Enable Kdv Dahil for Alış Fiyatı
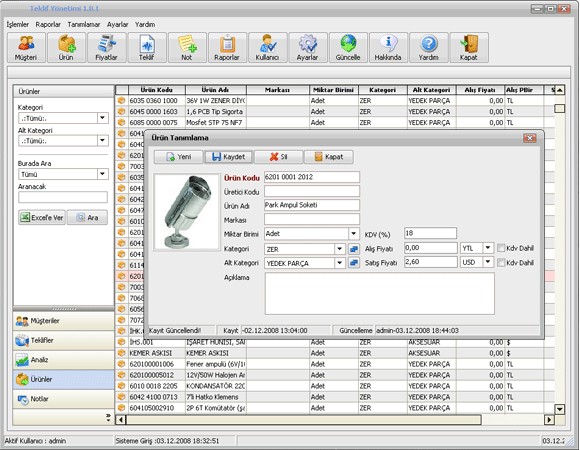The width and height of the screenshot is (580, 450). [x=501, y=248]
